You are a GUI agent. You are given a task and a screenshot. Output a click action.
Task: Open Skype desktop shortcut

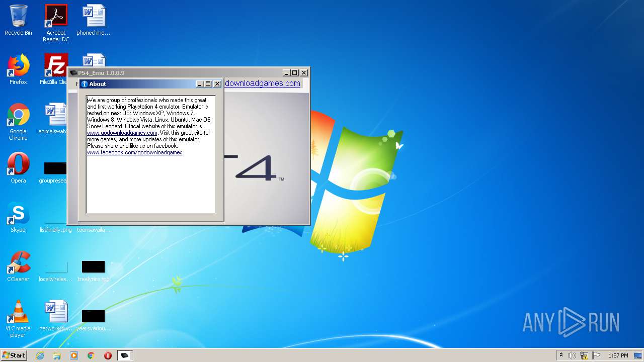click(18, 217)
